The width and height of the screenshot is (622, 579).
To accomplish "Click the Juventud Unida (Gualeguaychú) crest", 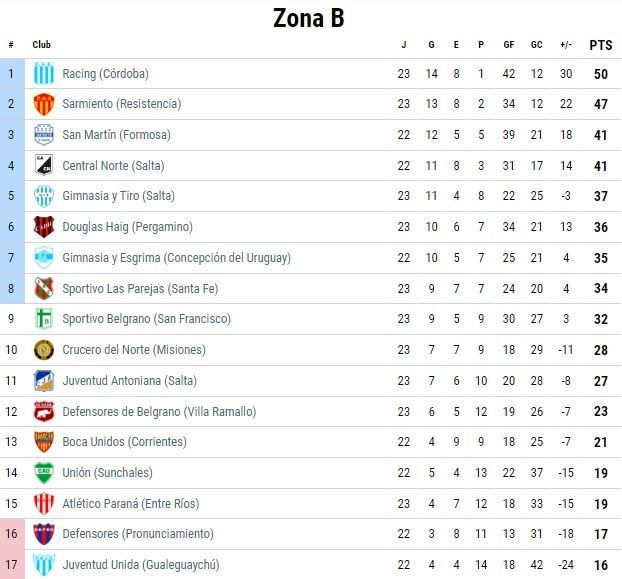I will coord(43,565).
